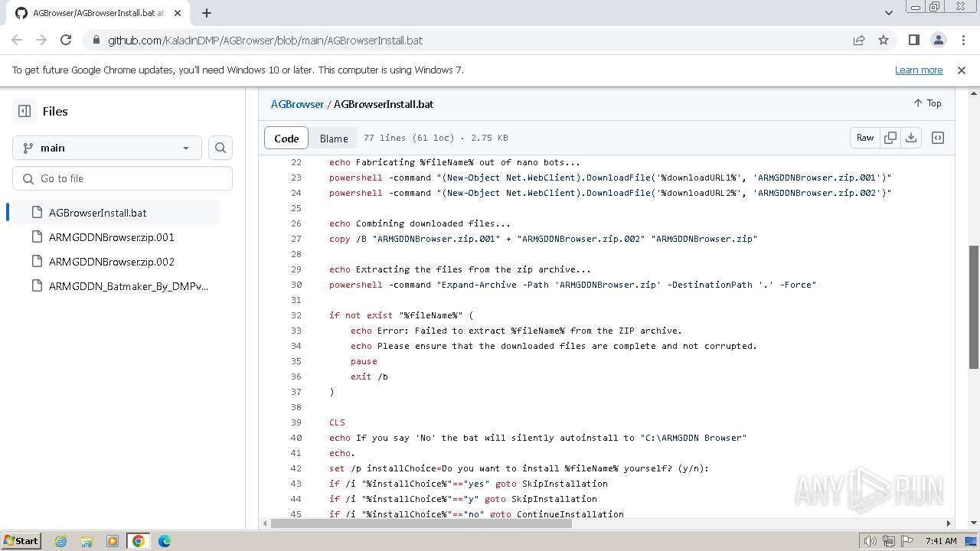Screen dimensions: 980x551
Task: Click the browser forward arrow
Action: [x=41, y=40]
